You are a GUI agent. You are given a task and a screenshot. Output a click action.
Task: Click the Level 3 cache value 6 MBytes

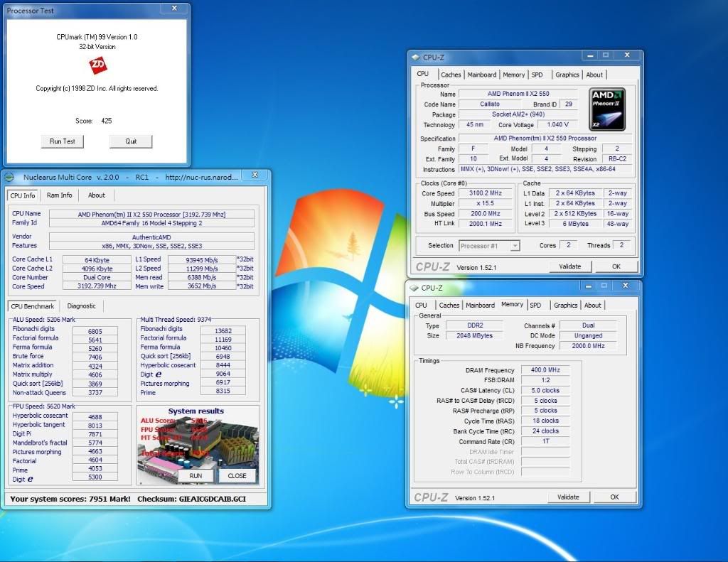[x=576, y=224]
